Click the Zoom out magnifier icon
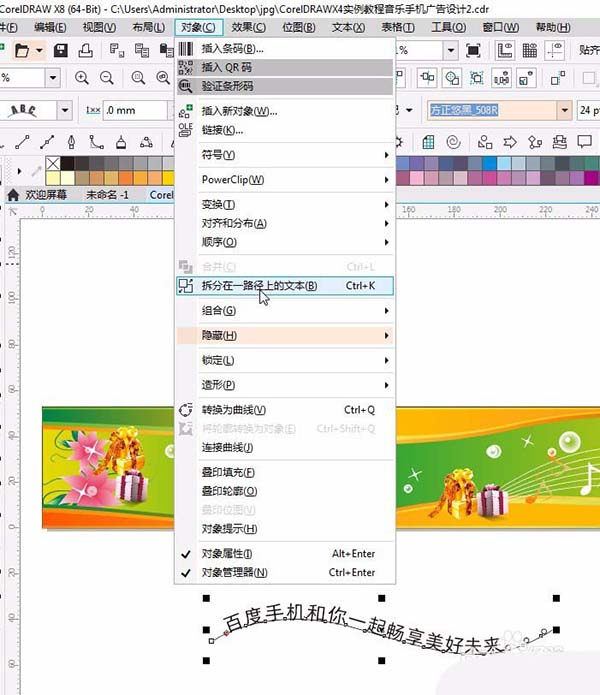This screenshot has width=600, height=695. (107, 78)
